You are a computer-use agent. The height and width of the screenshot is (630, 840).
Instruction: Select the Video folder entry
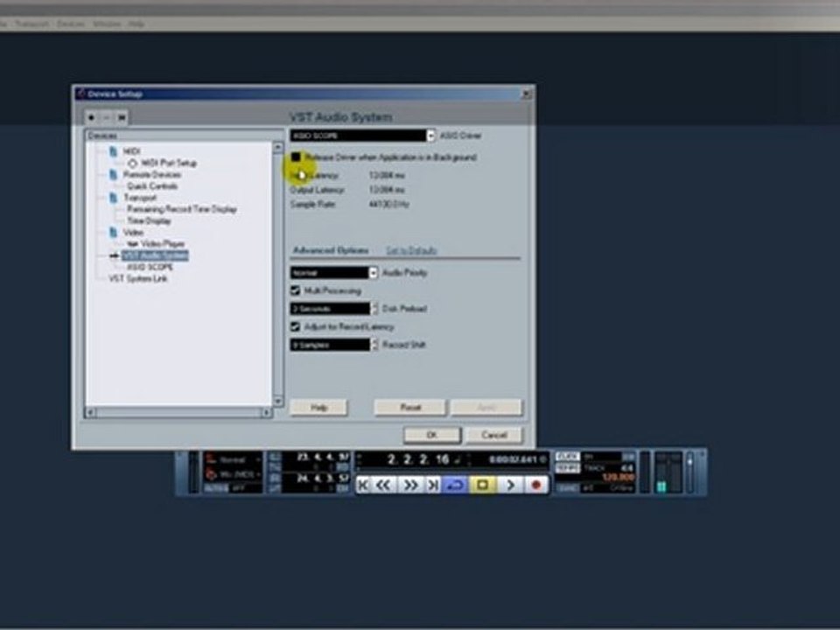pos(133,233)
